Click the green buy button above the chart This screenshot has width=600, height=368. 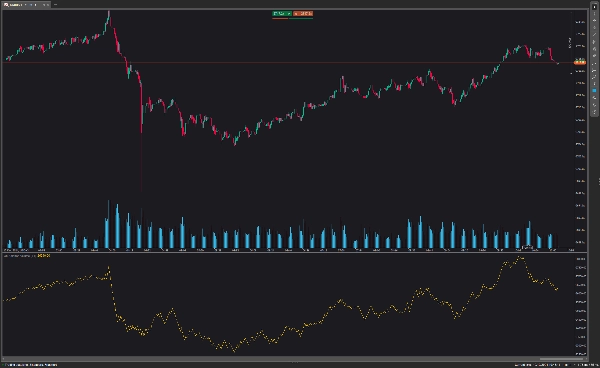point(282,14)
